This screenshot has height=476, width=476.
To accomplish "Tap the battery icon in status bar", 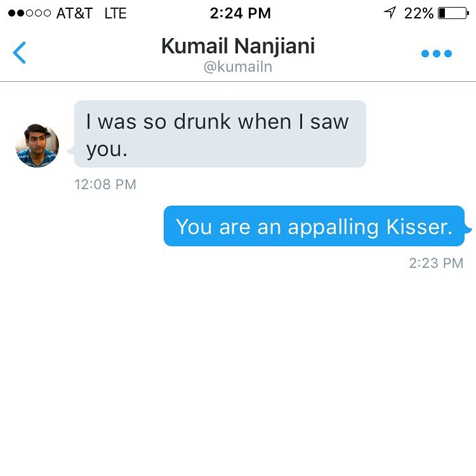I will pos(453,13).
